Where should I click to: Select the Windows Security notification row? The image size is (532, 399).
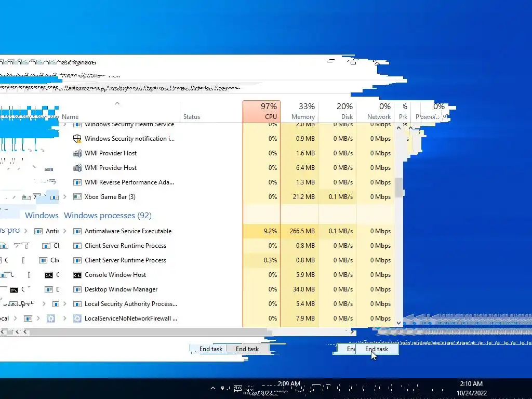pyautogui.click(x=228, y=138)
